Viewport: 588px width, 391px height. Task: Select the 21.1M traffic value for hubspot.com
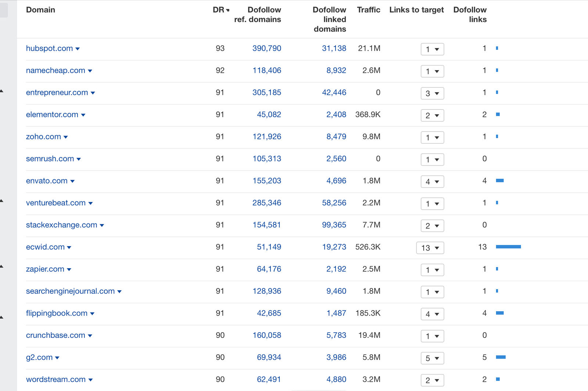click(x=369, y=49)
